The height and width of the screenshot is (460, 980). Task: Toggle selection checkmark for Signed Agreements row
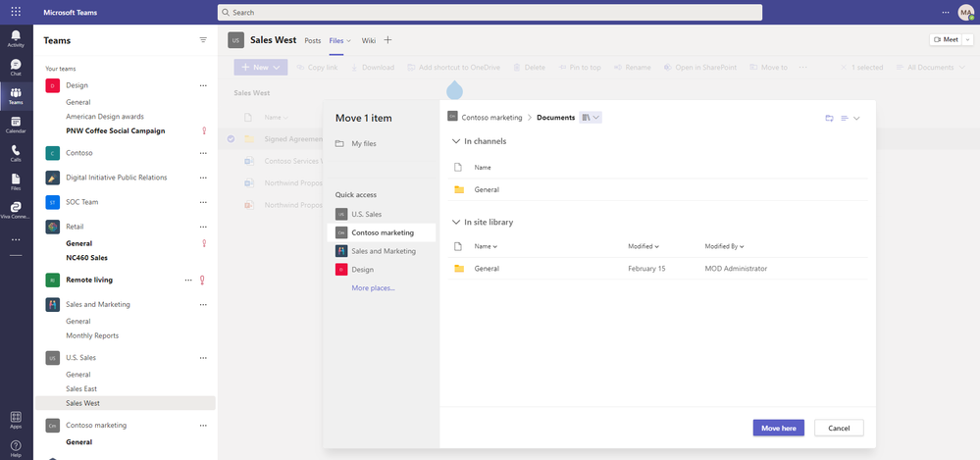tap(232, 138)
